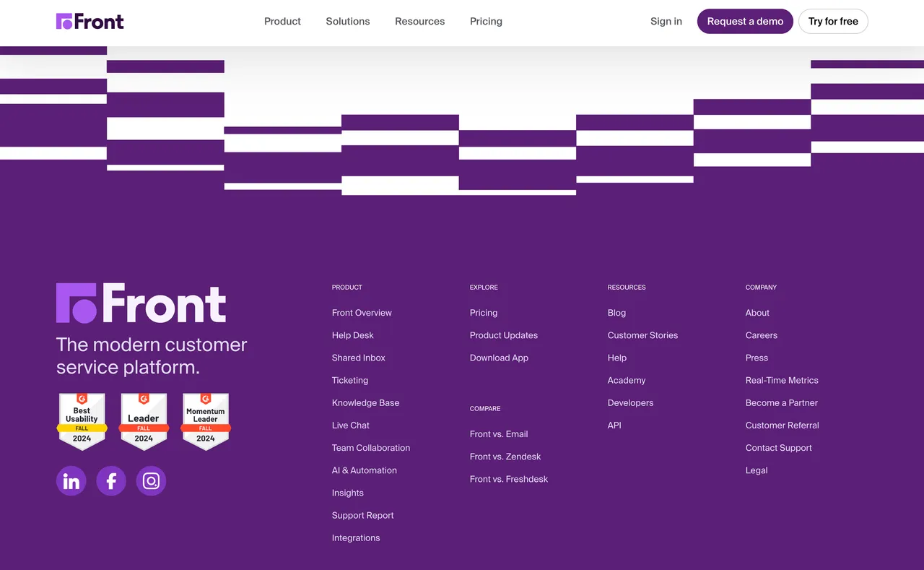Click the G2 Leader Fall 2024 badge
Screen dimensions: 924x570
pyautogui.click(x=144, y=422)
